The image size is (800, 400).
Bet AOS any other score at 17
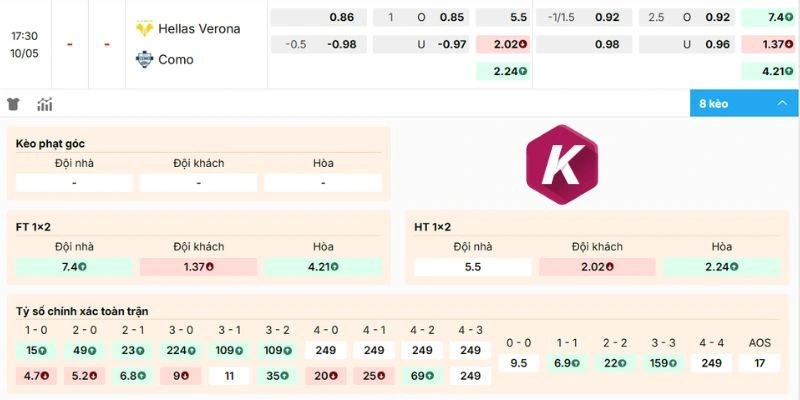tap(760, 363)
